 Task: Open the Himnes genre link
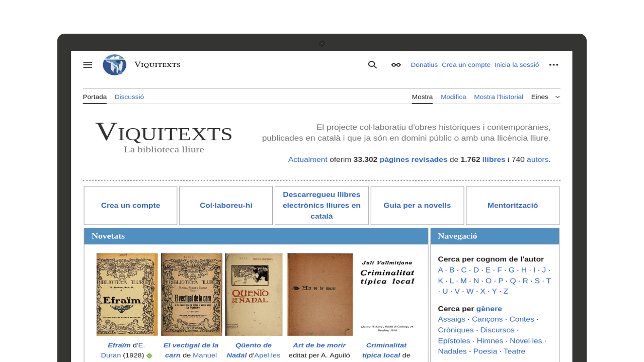point(490,341)
